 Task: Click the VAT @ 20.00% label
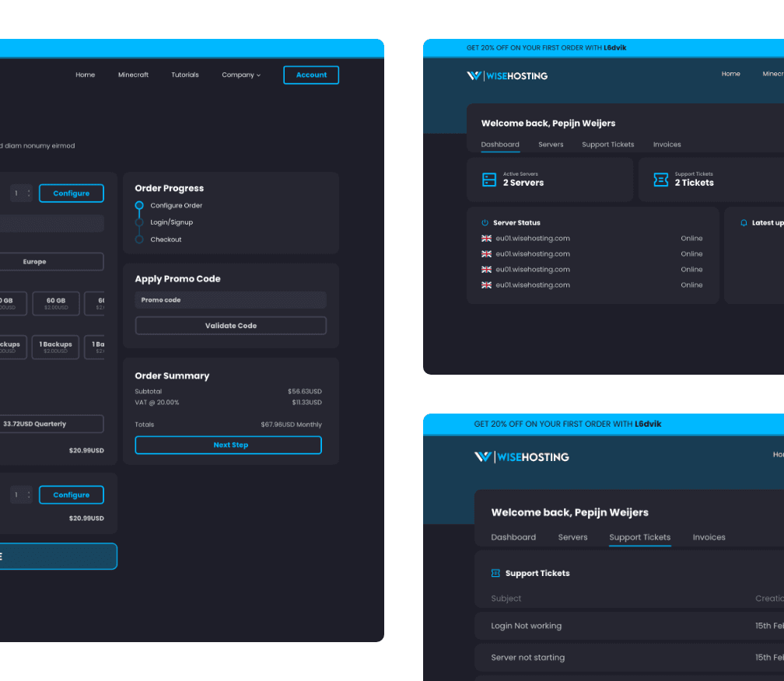click(x=157, y=402)
